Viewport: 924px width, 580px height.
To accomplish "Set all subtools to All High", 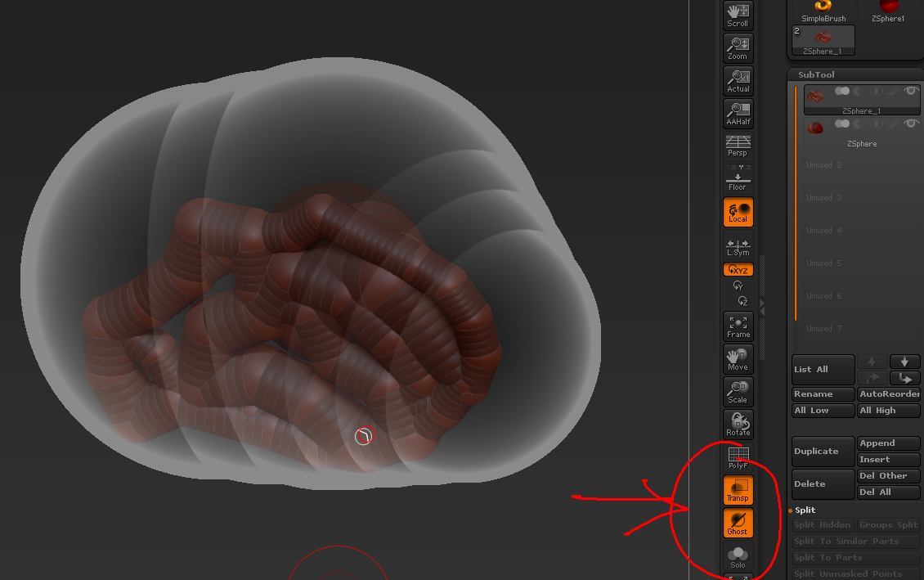I will click(x=889, y=410).
